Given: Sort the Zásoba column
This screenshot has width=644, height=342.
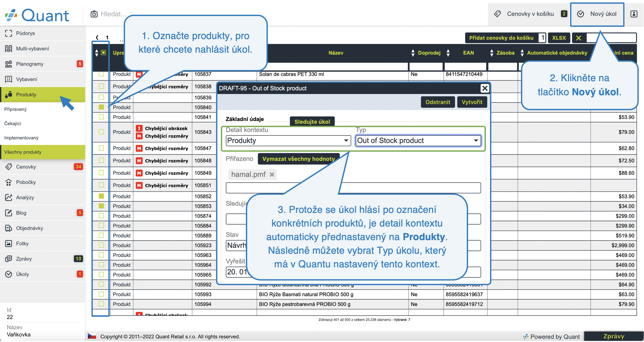Looking at the screenshot, I should [x=492, y=53].
